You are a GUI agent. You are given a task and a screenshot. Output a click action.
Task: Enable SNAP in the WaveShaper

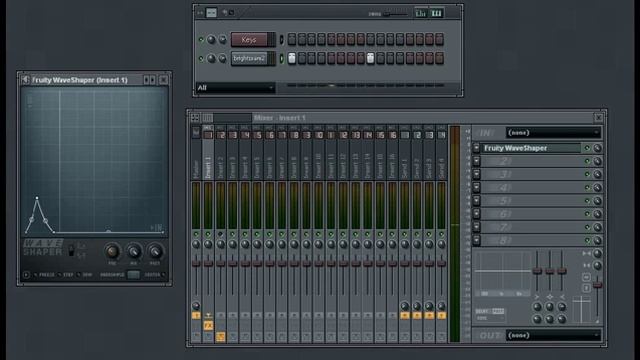pyautogui.click(x=85, y=275)
